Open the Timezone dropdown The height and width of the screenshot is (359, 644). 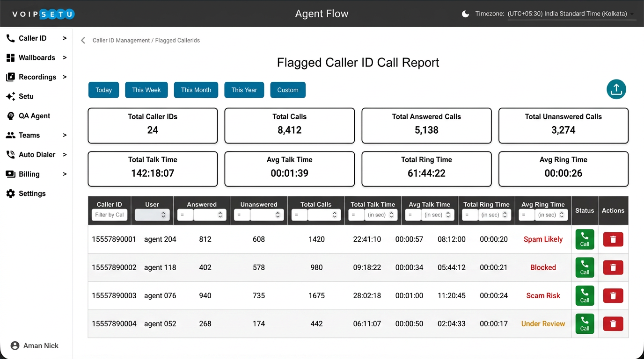point(571,14)
